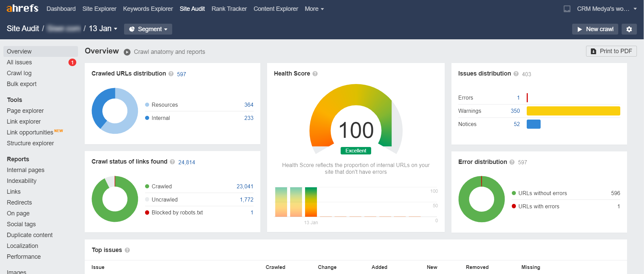644x274 pixels.
Task: Open All issues in the sidebar
Action: click(x=19, y=62)
